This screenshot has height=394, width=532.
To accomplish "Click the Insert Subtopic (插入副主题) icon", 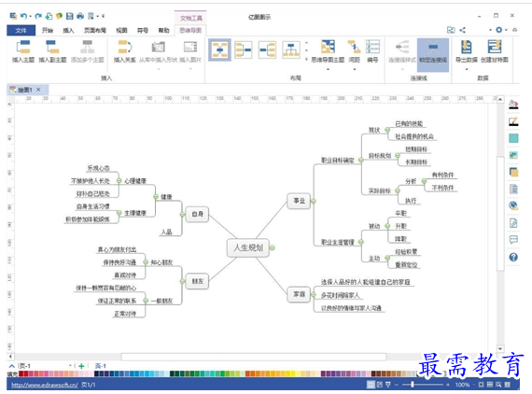I will [52, 47].
